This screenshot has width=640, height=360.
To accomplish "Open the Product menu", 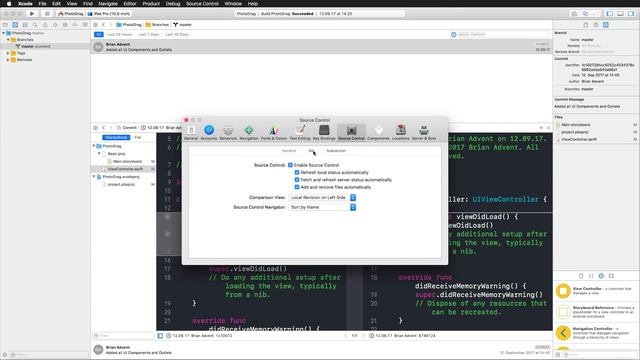I will pos(151,4).
